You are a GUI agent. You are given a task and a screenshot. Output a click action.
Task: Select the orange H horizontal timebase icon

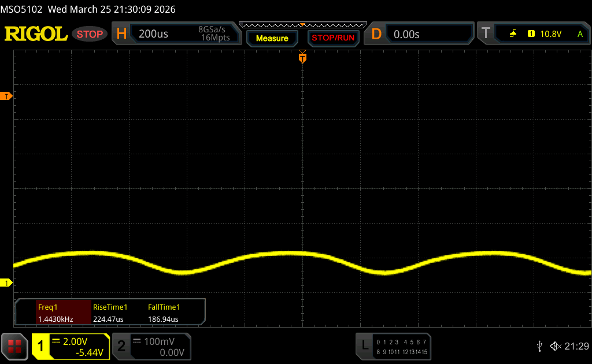(121, 34)
